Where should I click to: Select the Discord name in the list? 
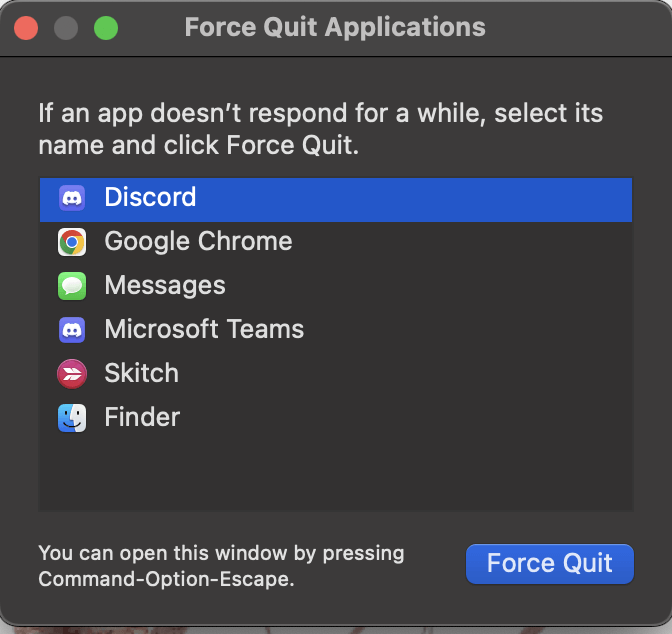pyautogui.click(x=150, y=198)
